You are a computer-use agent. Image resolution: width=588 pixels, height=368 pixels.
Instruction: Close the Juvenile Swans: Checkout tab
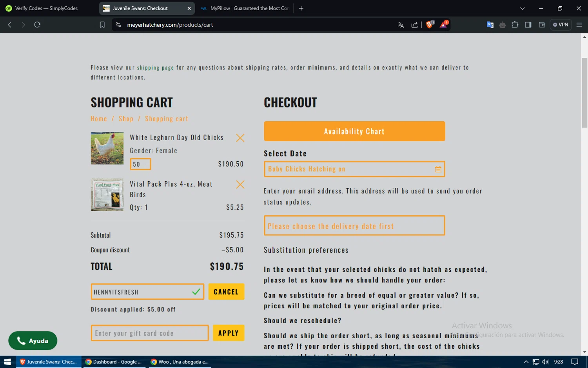click(189, 8)
